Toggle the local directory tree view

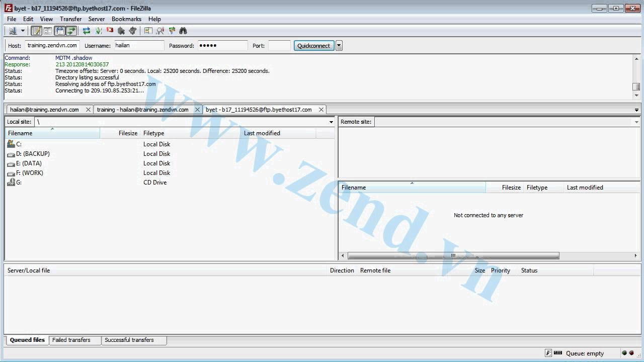[x=48, y=31]
